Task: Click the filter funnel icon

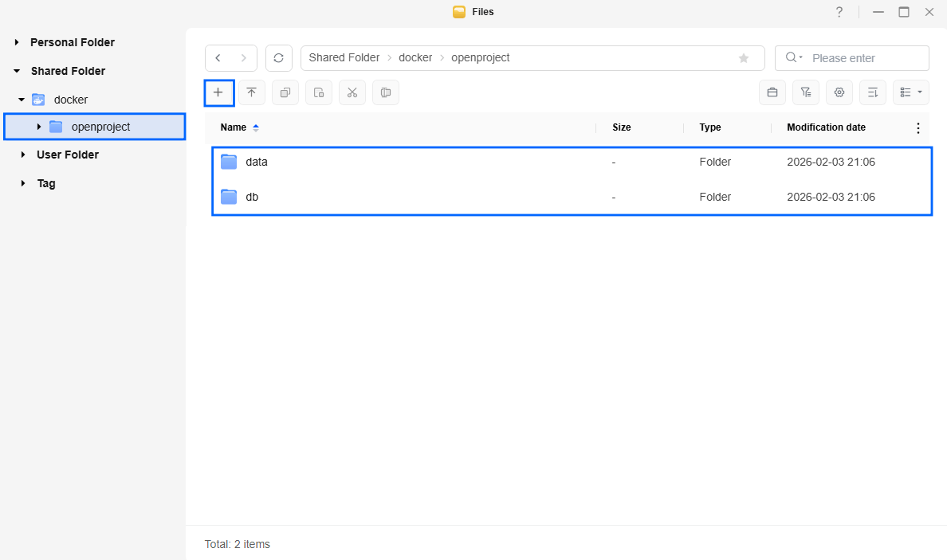Action: [x=805, y=92]
